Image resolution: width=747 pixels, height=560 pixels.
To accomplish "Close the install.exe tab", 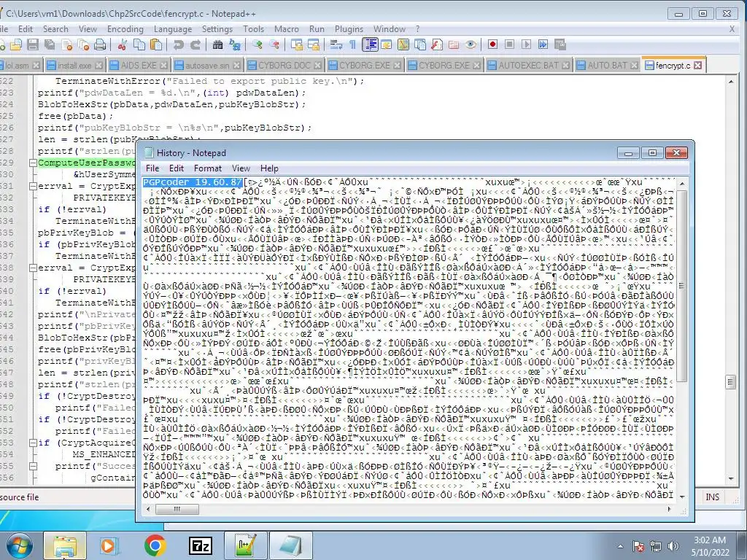I will point(98,65).
